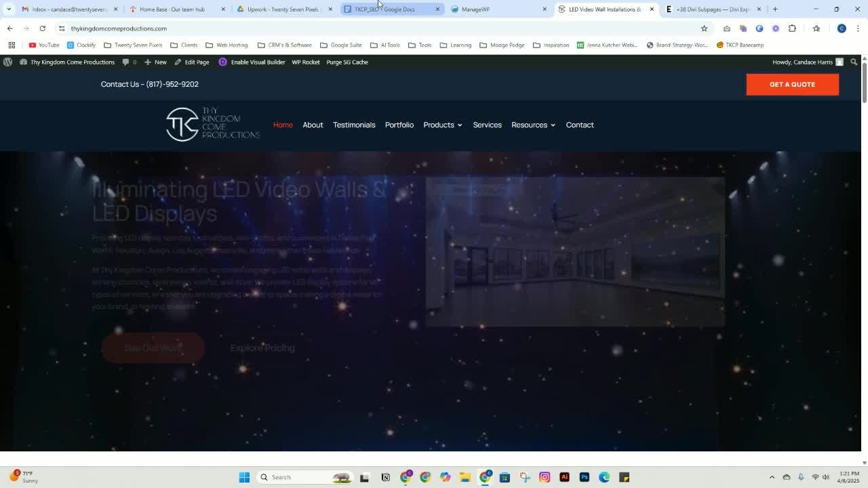The image size is (868, 488).
Task: Open Microsoft Store from the taskbar
Action: tap(505, 477)
